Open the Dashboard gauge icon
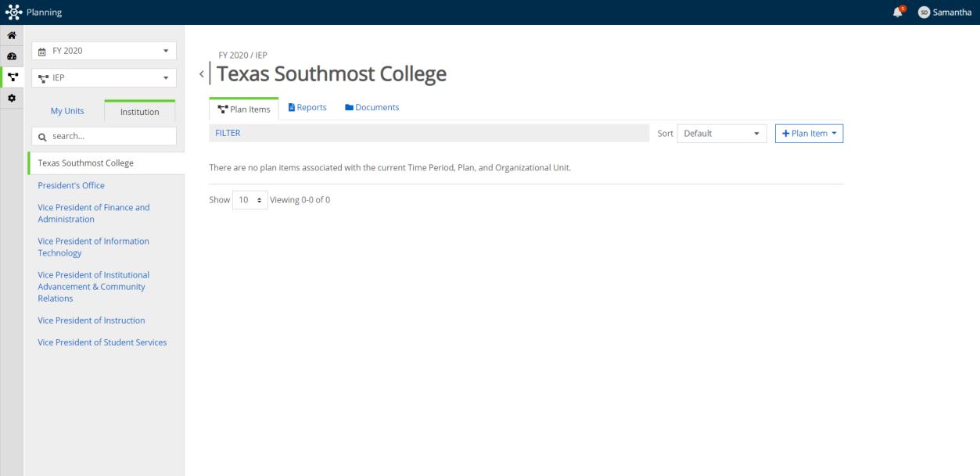 point(12,57)
